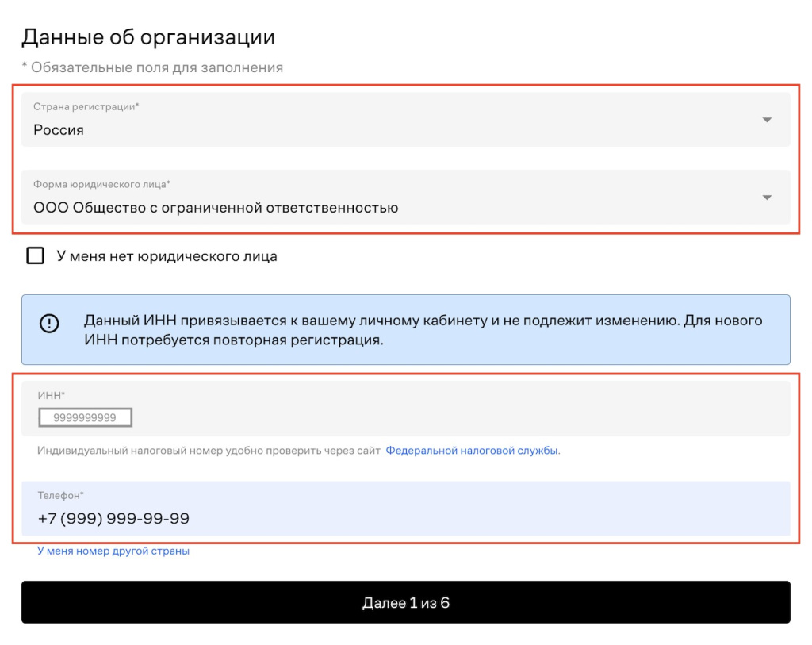The width and height of the screenshot is (812, 645).
Task: Click the 'ИНН*' field label
Action: pyautogui.click(x=51, y=394)
